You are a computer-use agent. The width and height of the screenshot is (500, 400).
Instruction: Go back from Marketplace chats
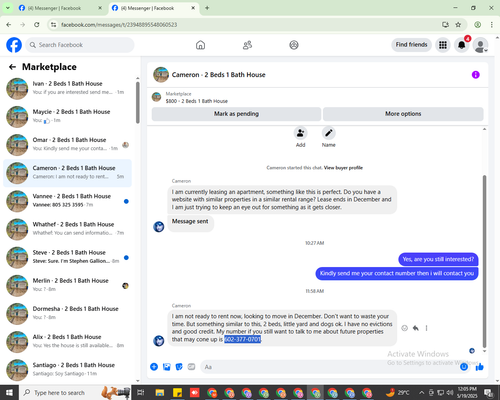(12, 67)
